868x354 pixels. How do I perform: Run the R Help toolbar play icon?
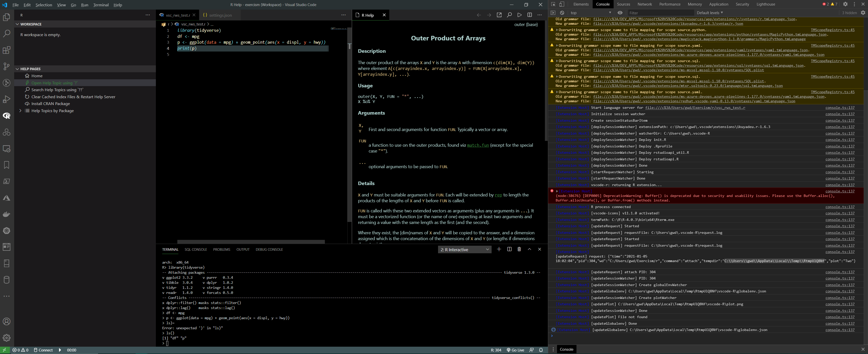pos(519,15)
